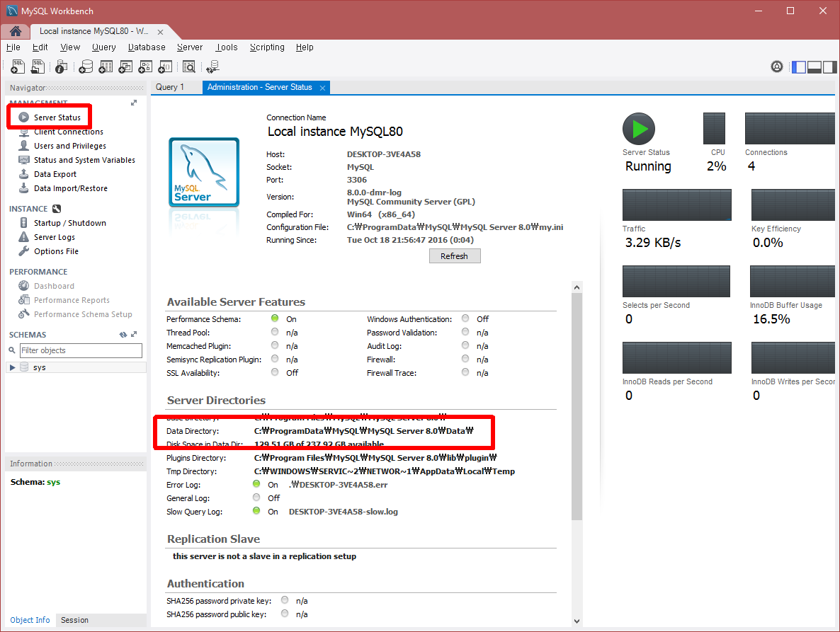Image resolution: width=840 pixels, height=632 pixels.
Task: Expand the MANAGEMENT navigator section arrow
Action: point(134,103)
